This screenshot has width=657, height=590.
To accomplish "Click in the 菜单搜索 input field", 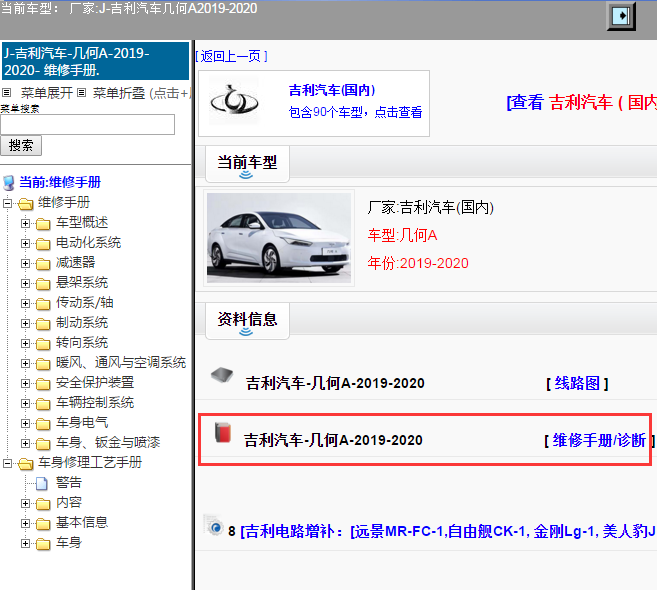I will [x=88, y=124].
